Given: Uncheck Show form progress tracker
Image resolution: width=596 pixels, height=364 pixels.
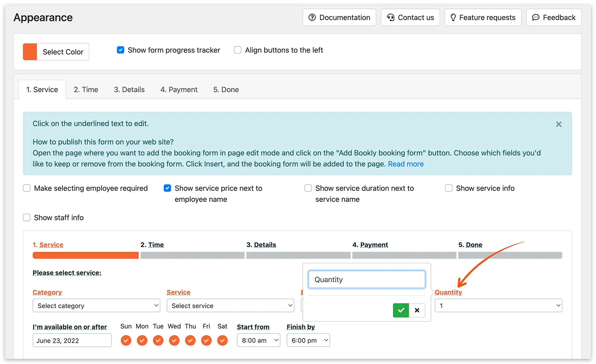Looking at the screenshot, I should click(x=120, y=50).
